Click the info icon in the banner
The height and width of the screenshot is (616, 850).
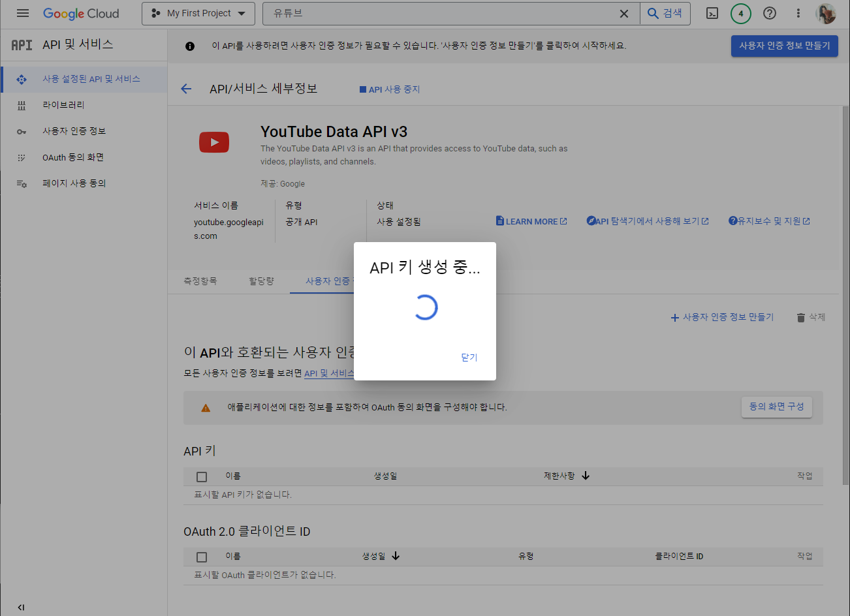[x=190, y=46]
